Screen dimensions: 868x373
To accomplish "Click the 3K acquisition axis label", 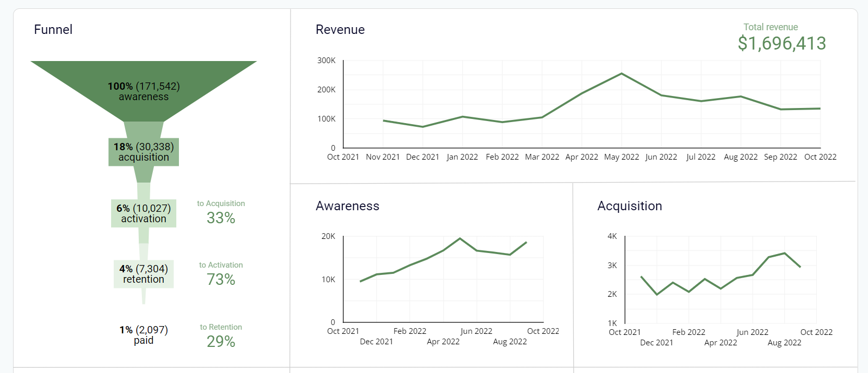I will click(612, 266).
